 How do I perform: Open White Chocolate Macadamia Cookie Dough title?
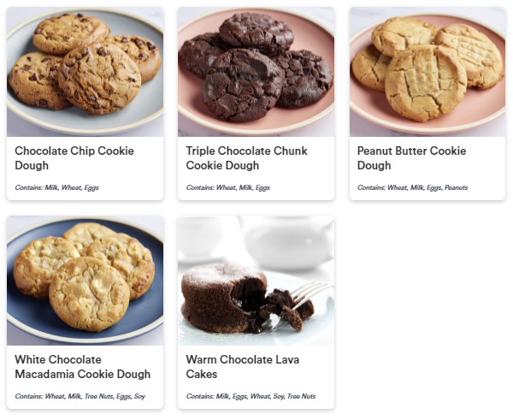pyautogui.click(x=82, y=367)
